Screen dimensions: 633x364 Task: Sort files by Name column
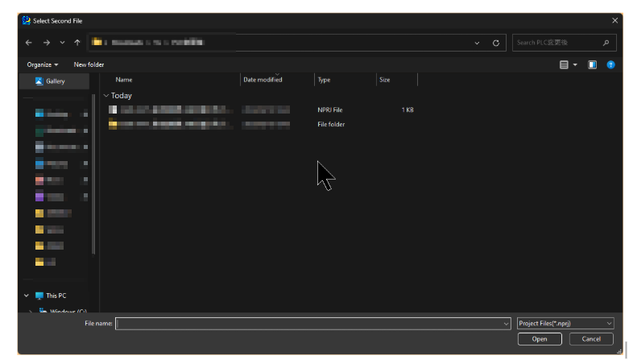click(x=124, y=80)
